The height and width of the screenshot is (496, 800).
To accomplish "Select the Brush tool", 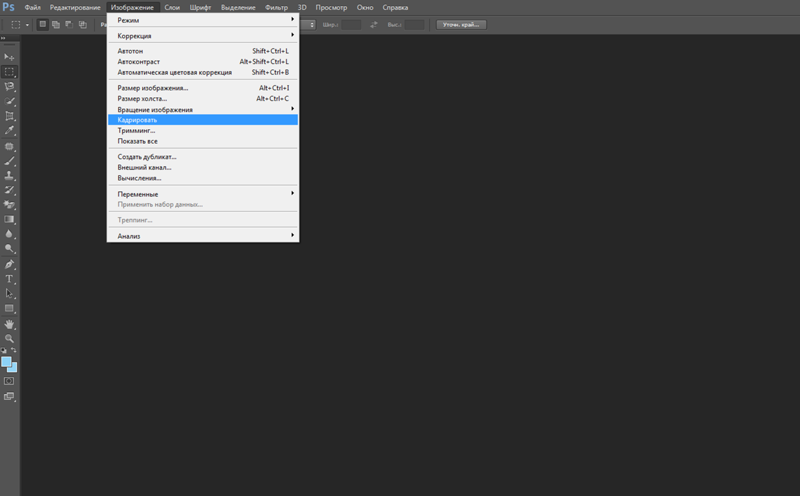I will click(9, 161).
